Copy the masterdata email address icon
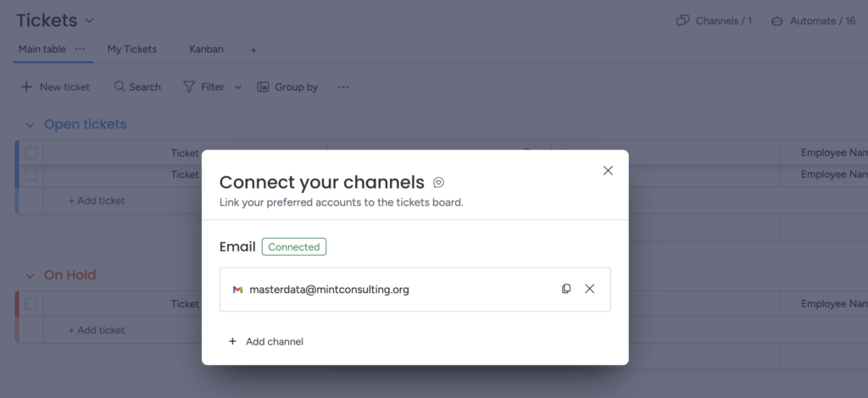868x398 pixels. (566, 289)
